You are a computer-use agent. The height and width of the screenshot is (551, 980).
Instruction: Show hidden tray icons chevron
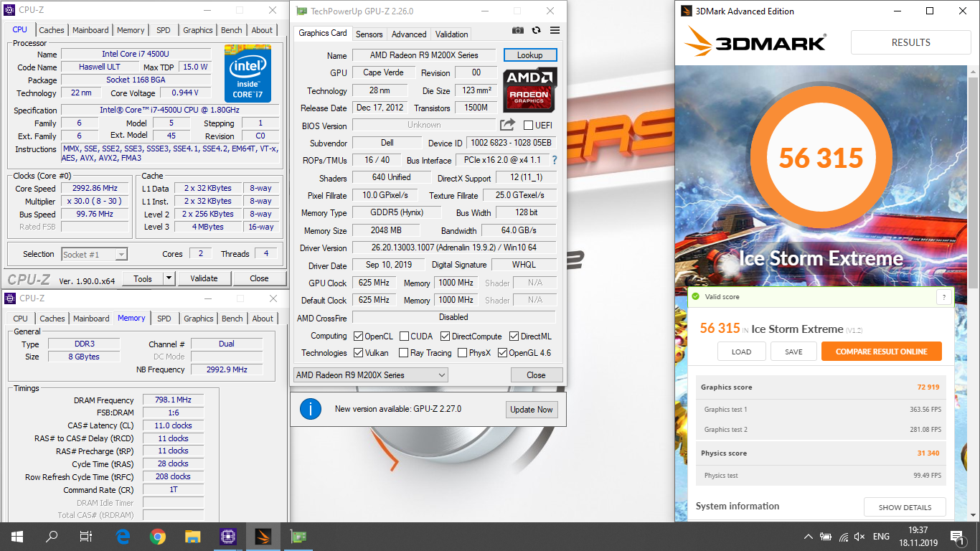809,537
